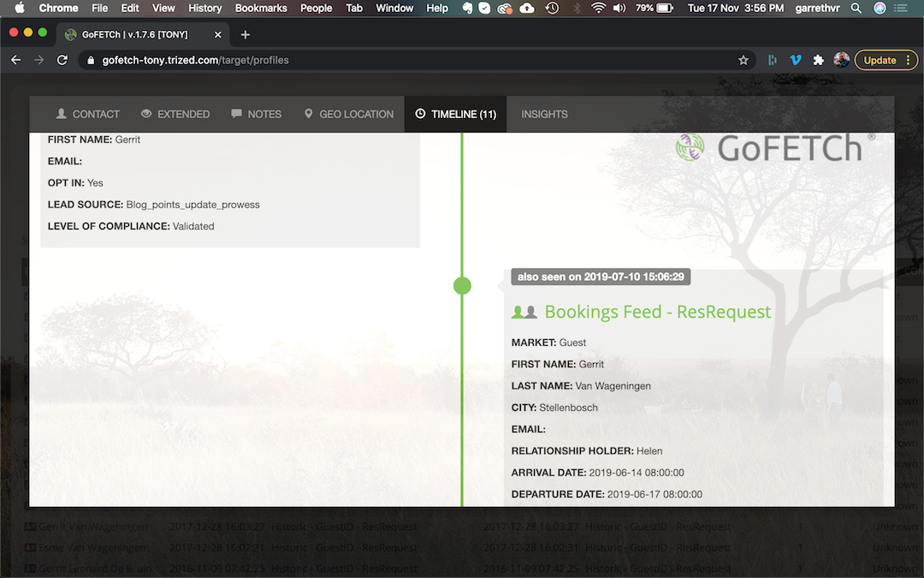The image size is (924, 578).
Task: Open Bookings Feed - ResRequest heading
Action: (x=658, y=312)
